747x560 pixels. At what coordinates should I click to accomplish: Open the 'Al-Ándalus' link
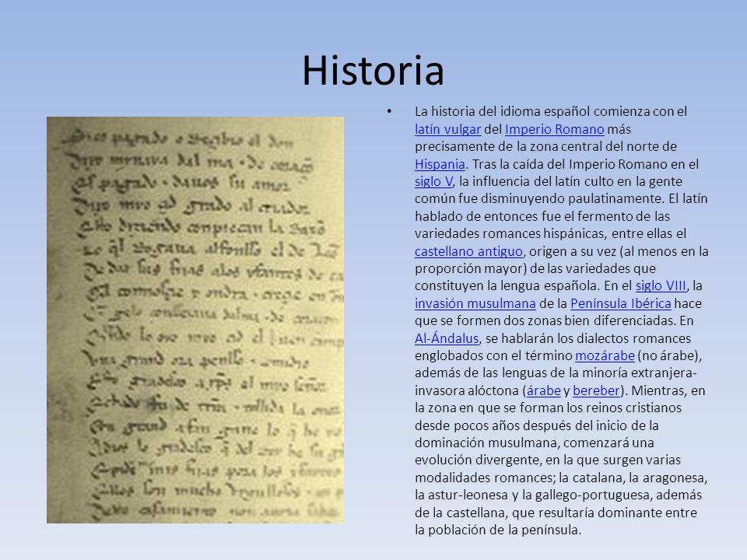coord(447,338)
